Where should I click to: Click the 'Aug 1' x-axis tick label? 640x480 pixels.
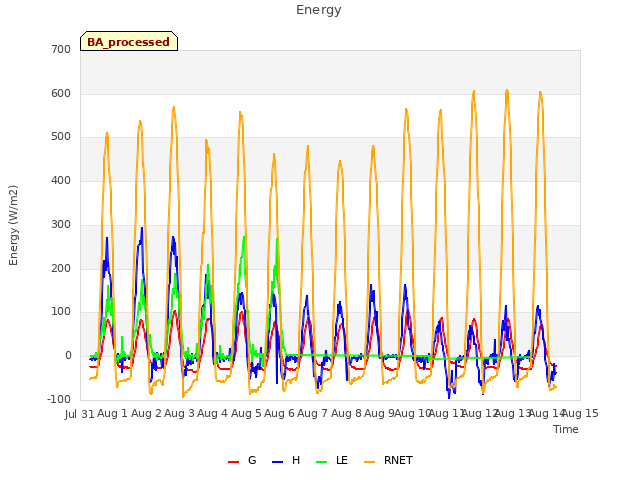112,413
